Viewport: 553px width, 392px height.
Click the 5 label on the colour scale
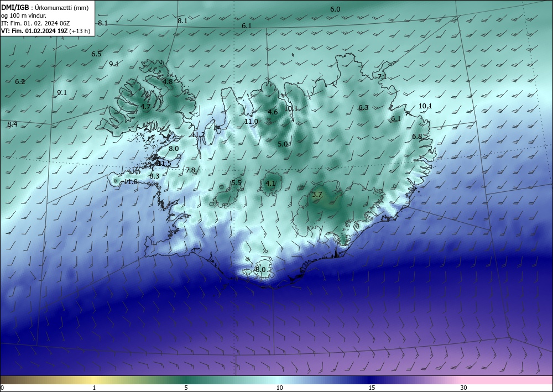(186, 388)
